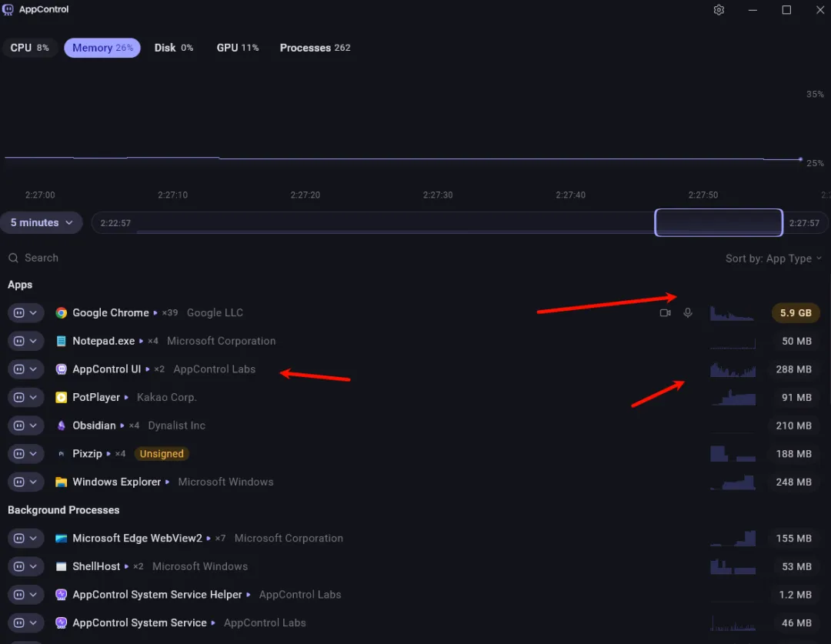
Task: Click the Dynalist Inc publisher label
Action: (x=176, y=425)
